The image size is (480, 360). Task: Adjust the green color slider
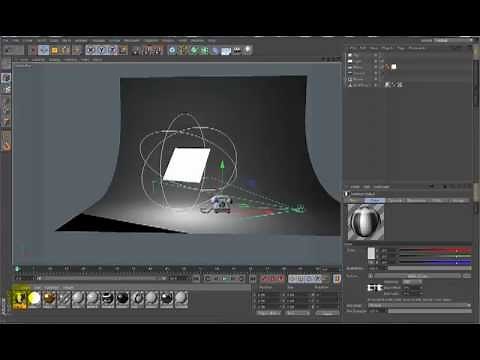click(x=435, y=256)
